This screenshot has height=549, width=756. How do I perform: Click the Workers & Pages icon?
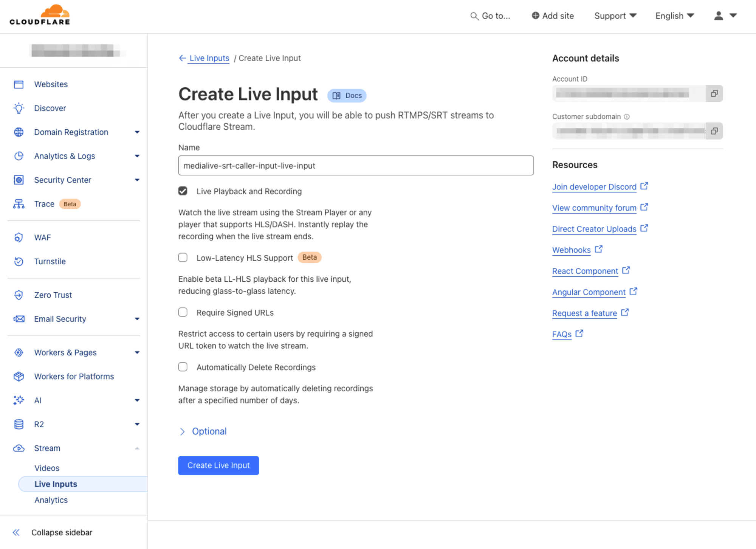click(19, 352)
